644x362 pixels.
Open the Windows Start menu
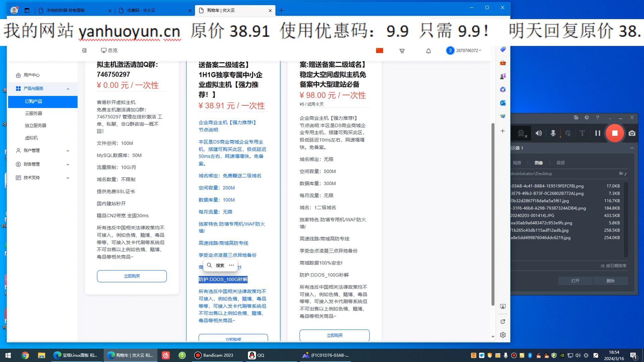click(8, 355)
